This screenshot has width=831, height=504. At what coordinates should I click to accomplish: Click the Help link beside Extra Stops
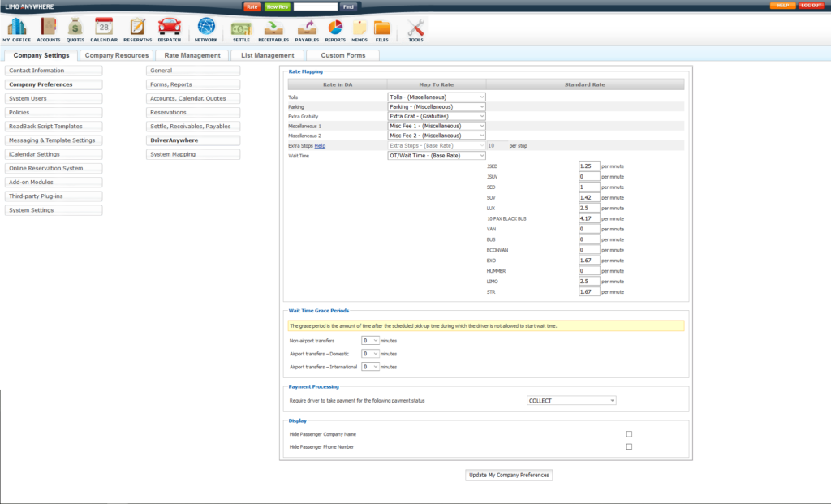pyautogui.click(x=320, y=145)
